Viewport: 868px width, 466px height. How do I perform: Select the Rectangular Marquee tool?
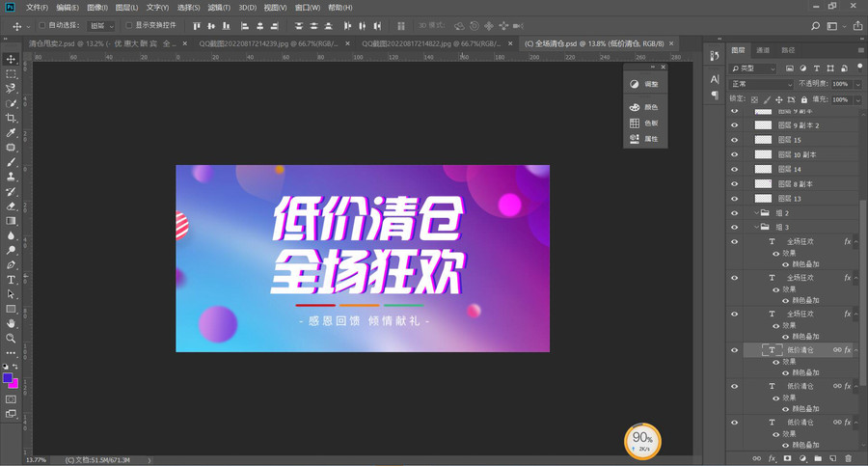pos(11,73)
